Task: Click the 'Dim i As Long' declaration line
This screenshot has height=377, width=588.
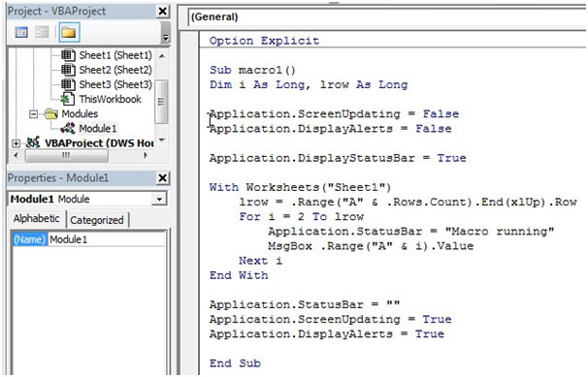Action: pos(309,84)
